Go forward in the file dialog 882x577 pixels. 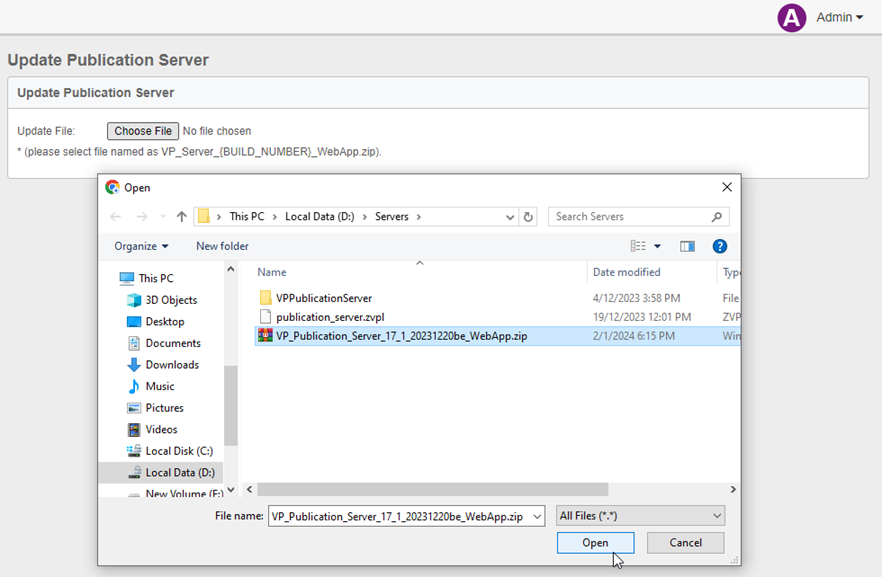(x=142, y=217)
